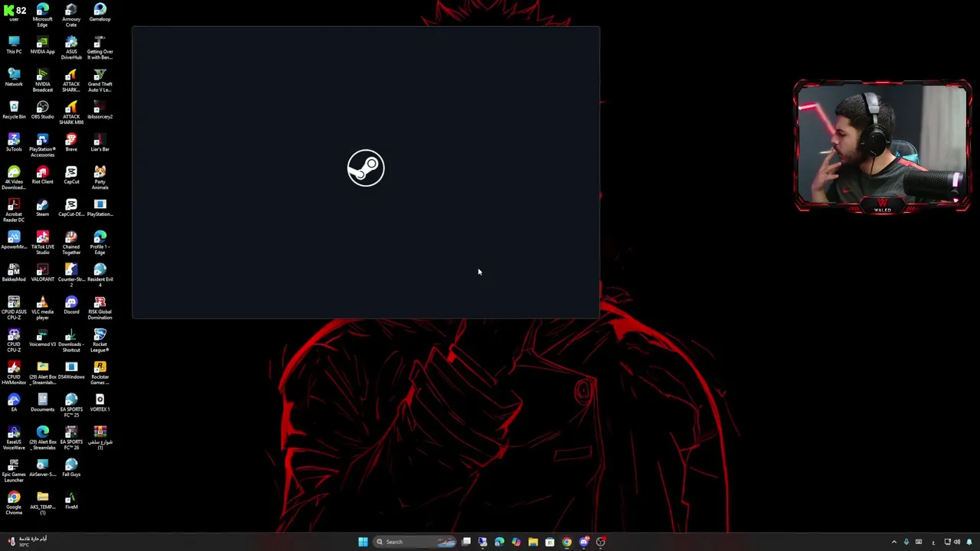Open the Discord desktop shortcut
Viewport: 980px width, 551px height.
click(x=71, y=305)
